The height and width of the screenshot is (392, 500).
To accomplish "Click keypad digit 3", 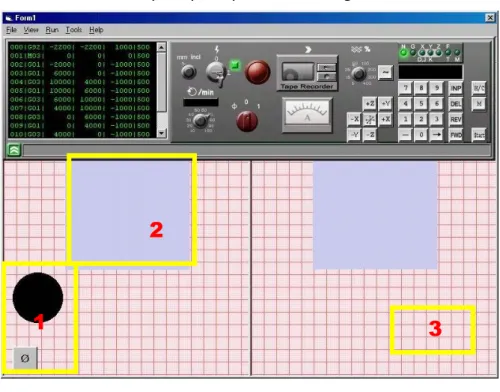I will point(437,119).
